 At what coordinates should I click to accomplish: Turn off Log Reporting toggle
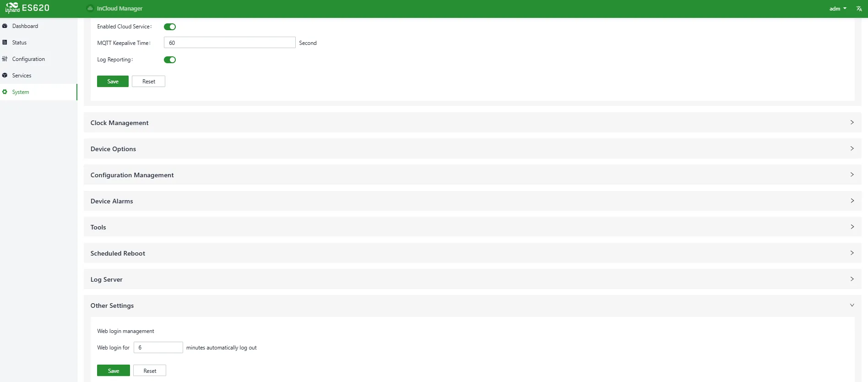click(x=170, y=60)
